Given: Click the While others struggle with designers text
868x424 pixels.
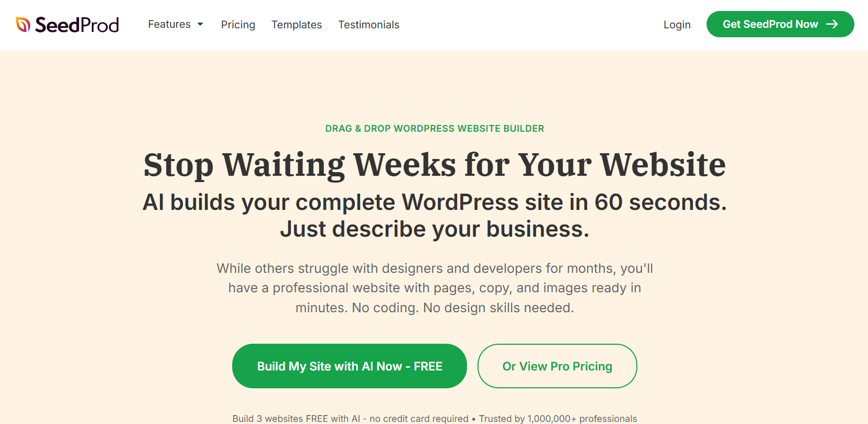Looking at the screenshot, I should [435, 269].
